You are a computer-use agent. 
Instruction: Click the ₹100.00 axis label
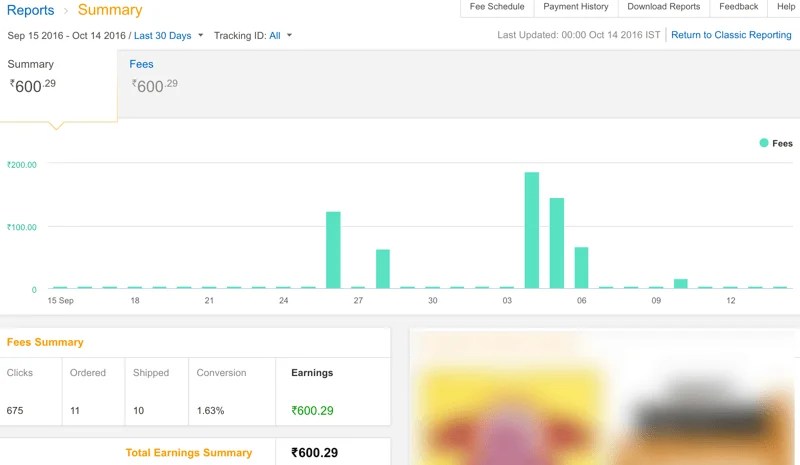(21, 227)
